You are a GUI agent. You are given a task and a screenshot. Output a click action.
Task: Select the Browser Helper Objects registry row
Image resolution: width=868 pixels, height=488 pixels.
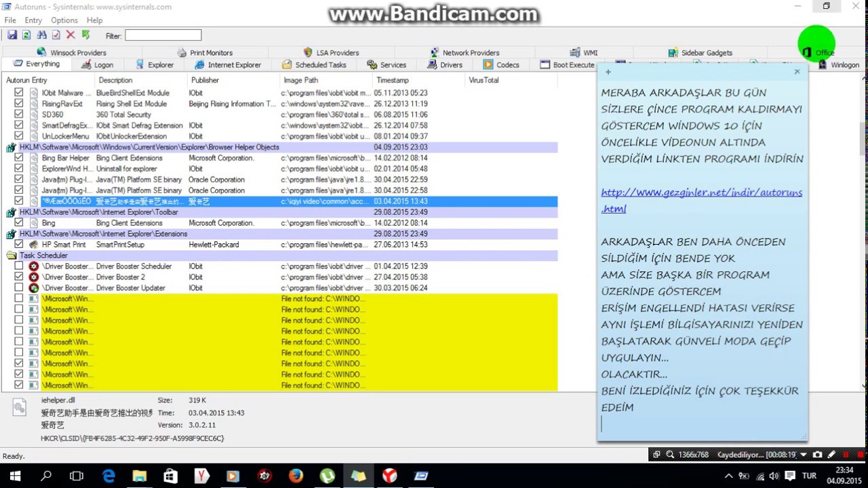(x=280, y=147)
